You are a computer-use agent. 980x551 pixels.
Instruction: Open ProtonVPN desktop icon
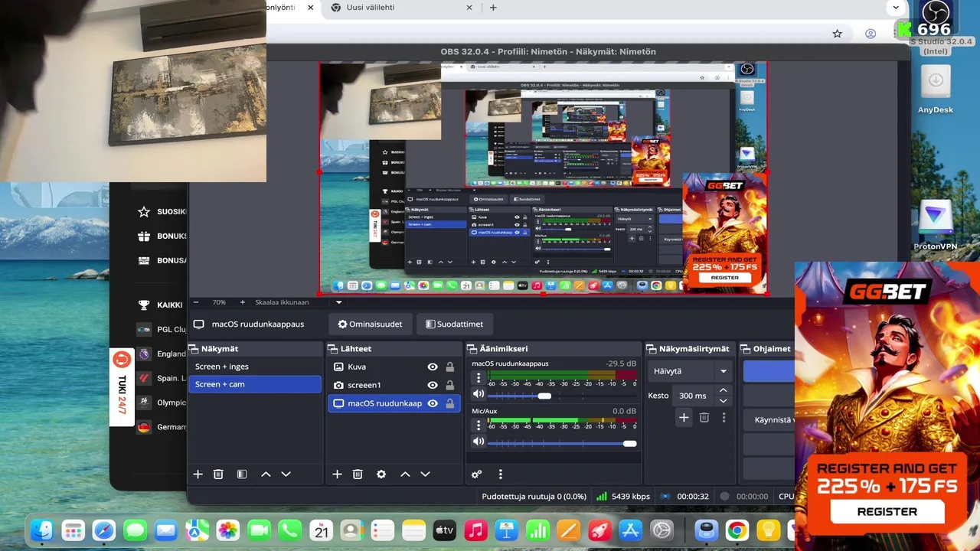point(935,226)
